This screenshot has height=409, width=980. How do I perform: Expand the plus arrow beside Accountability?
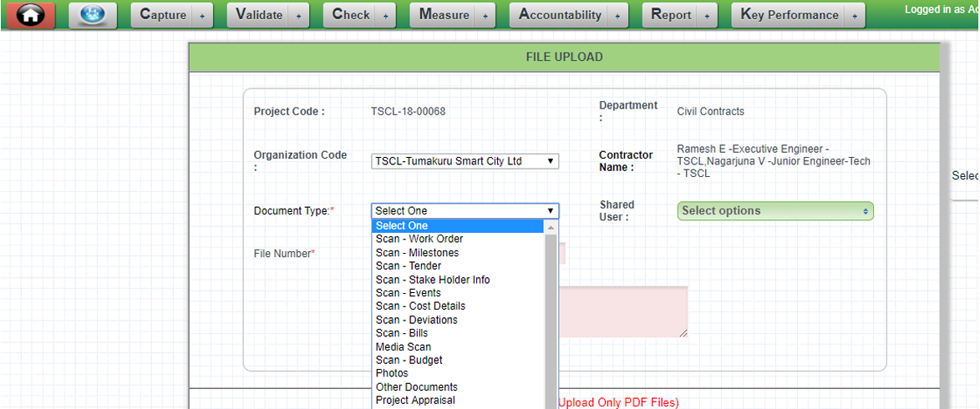pos(617,16)
